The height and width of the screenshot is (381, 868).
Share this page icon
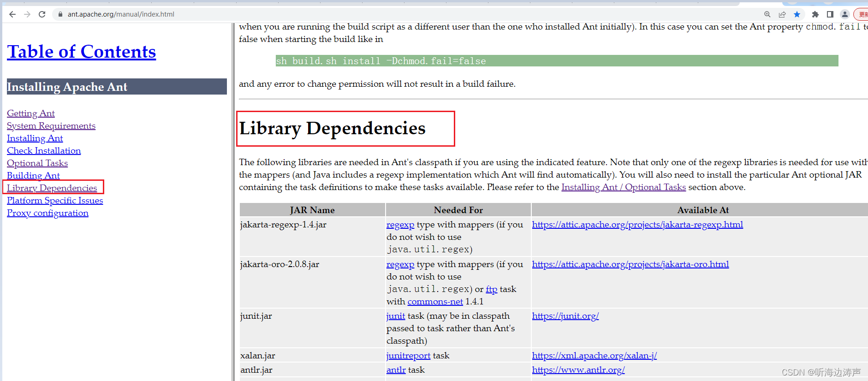(x=782, y=14)
